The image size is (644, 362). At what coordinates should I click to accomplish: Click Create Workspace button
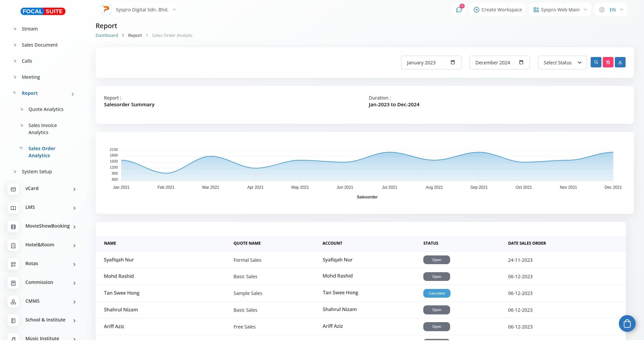(x=497, y=10)
